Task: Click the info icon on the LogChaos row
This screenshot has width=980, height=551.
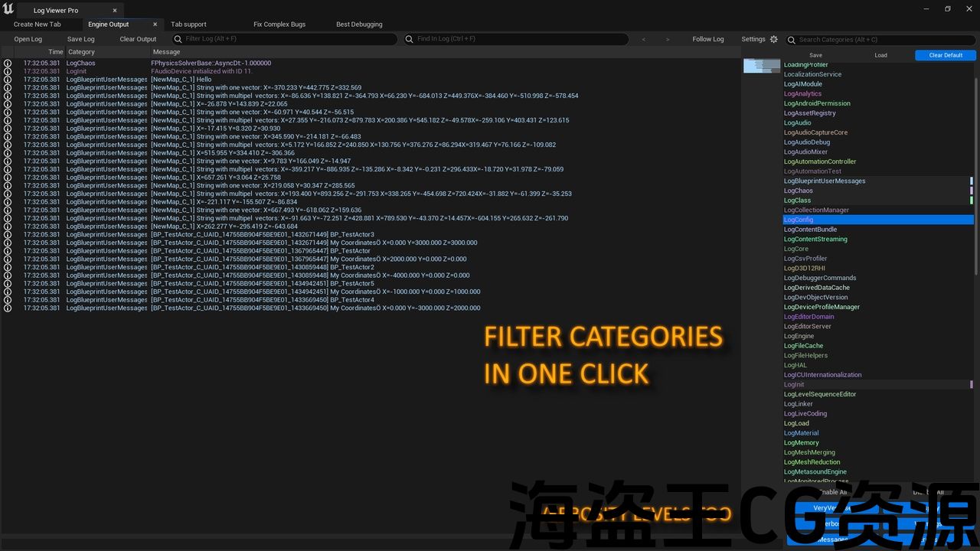Action: [8, 64]
